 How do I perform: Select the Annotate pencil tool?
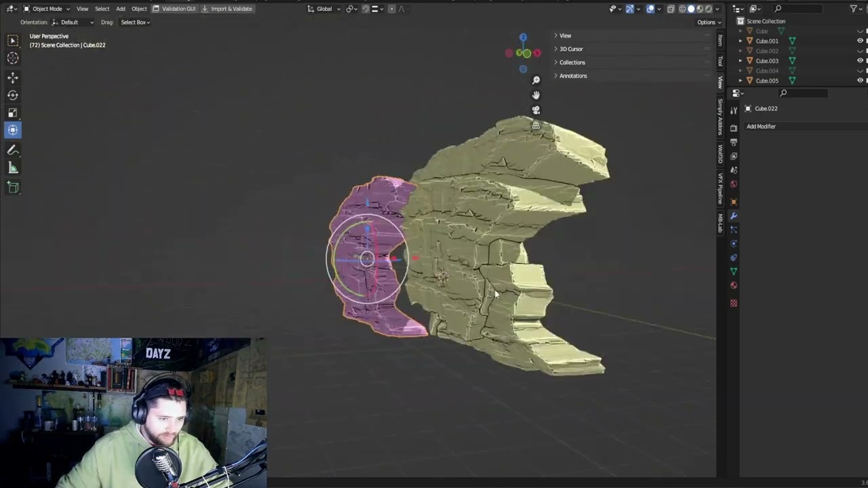tap(13, 150)
